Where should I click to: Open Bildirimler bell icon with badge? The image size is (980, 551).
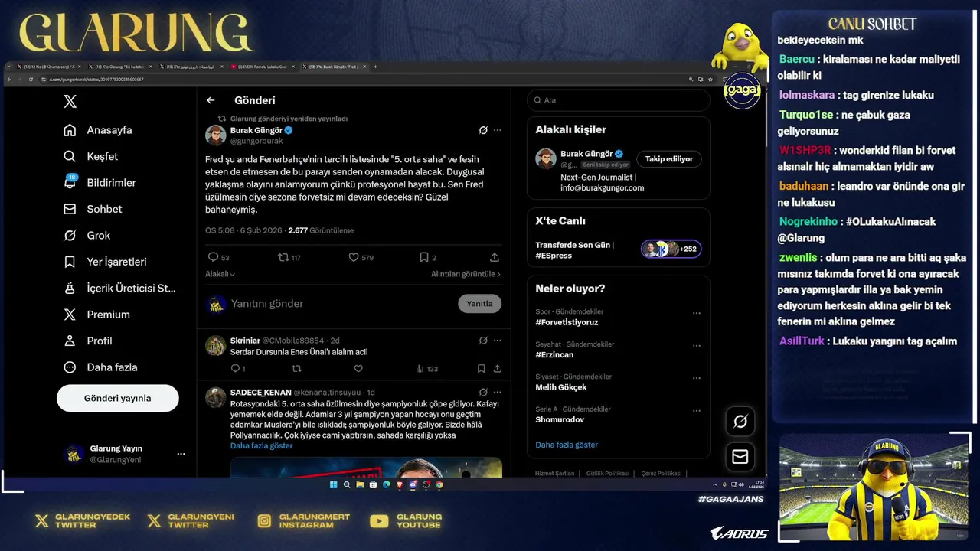[70, 182]
